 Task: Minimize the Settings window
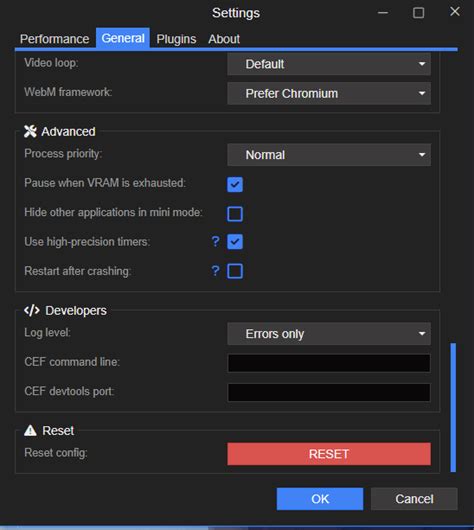pyautogui.click(x=383, y=13)
